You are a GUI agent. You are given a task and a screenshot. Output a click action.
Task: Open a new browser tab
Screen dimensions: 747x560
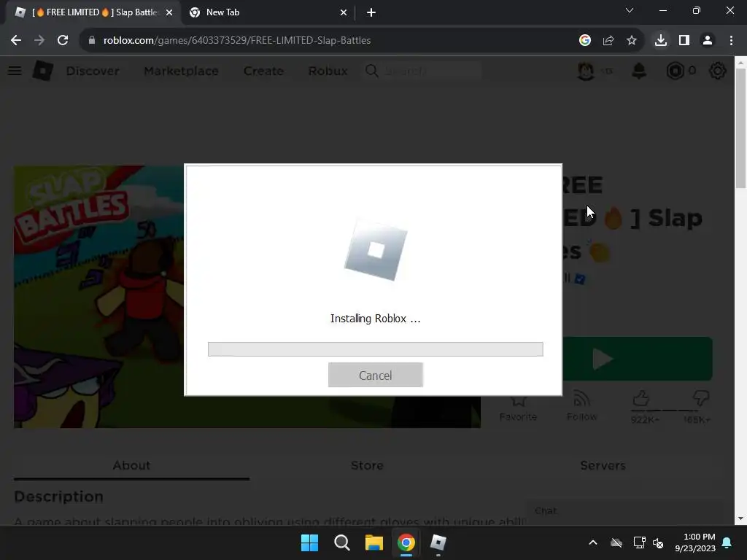click(371, 13)
